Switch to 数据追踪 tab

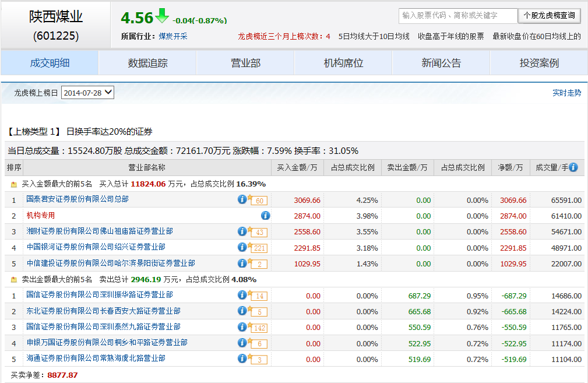click(x=147, y=63)
